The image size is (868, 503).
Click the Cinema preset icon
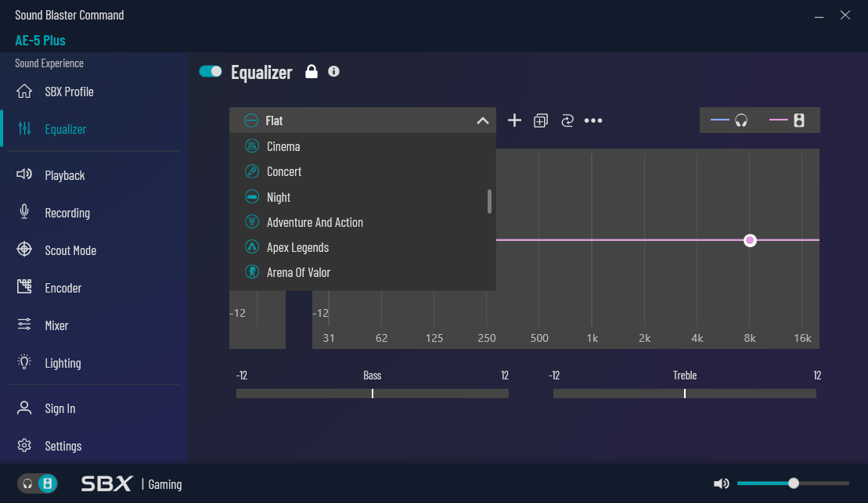tap(252, 146)
